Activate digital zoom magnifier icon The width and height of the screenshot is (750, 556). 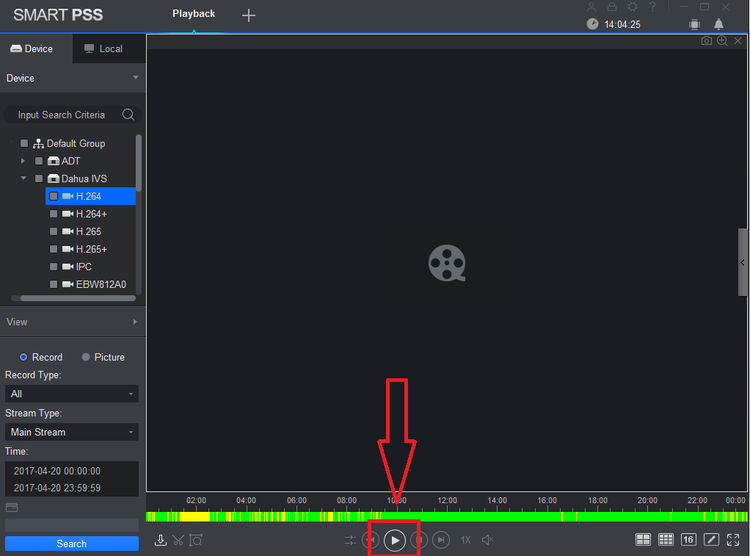tap(722, 41)
